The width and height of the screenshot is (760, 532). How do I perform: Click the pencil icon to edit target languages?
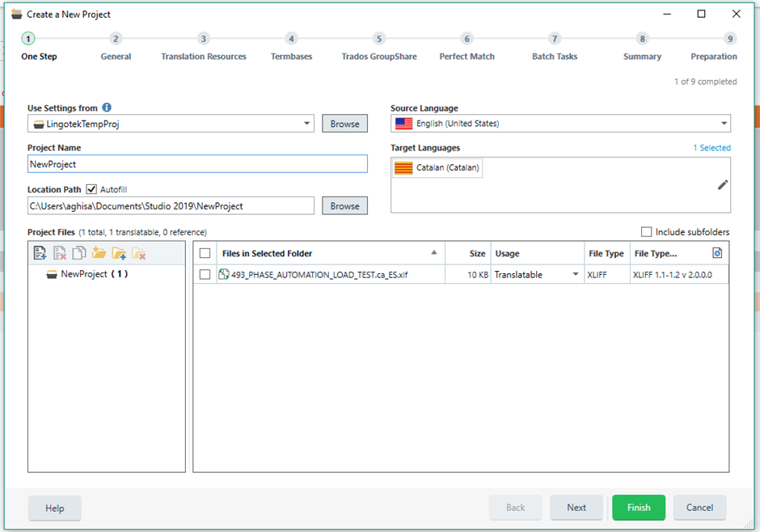pyautogui.click(x=722, y=184)
